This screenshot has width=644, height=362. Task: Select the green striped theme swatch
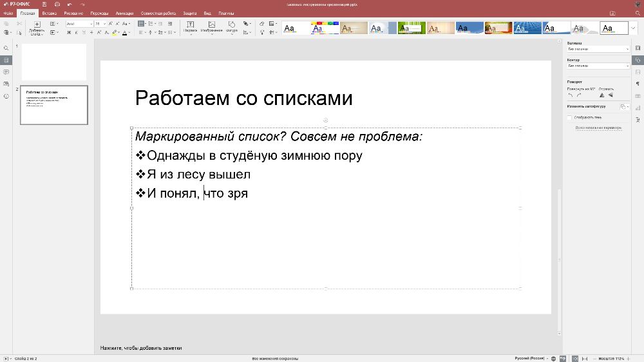412,28
